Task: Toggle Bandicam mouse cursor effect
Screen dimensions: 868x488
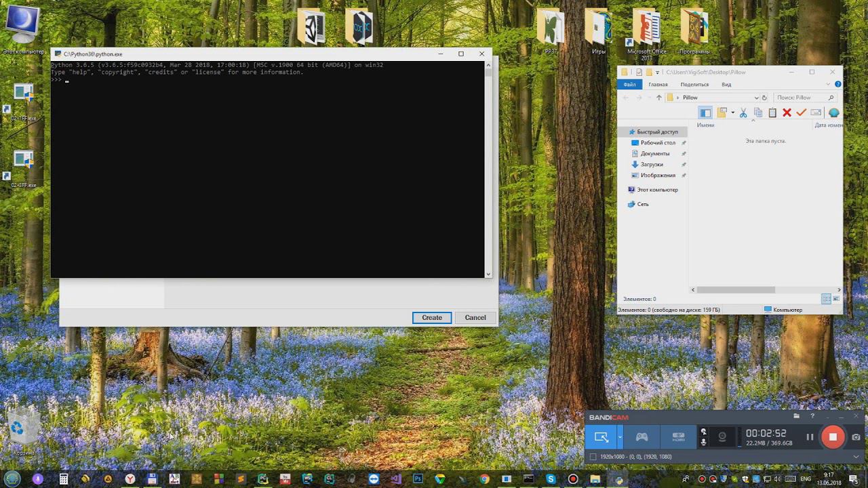Action: point(703,432)
